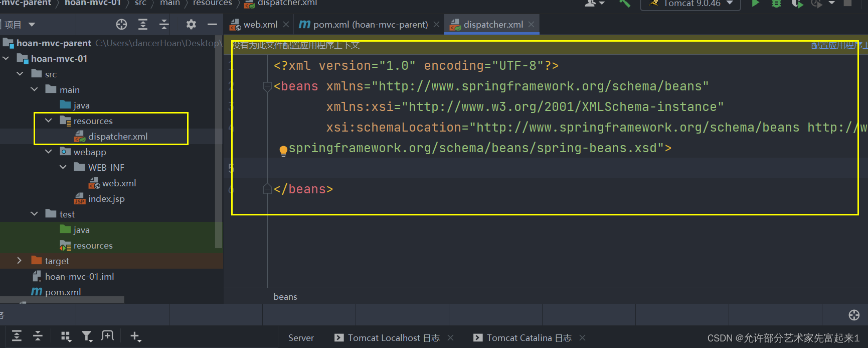Expand the target folder node
The image size is (868, 348).
[19, 261]
